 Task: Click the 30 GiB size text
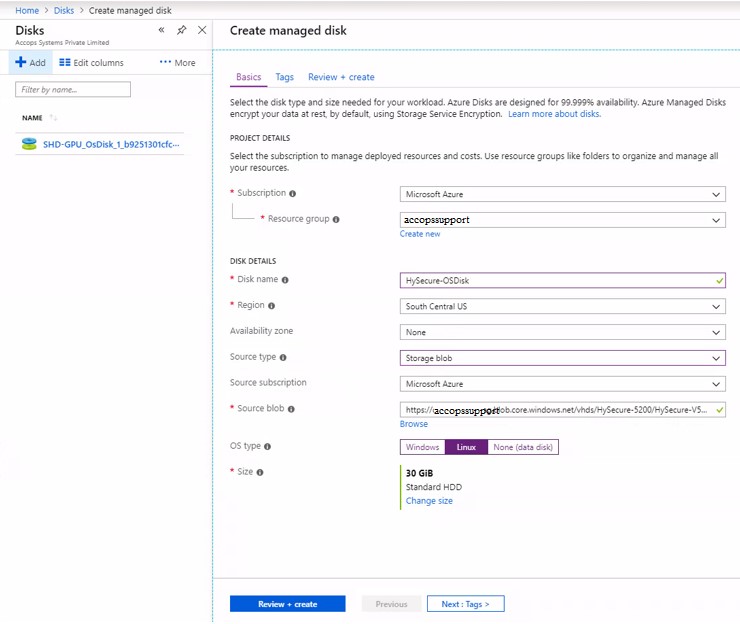pyautogui.click(x=420, y=473)
